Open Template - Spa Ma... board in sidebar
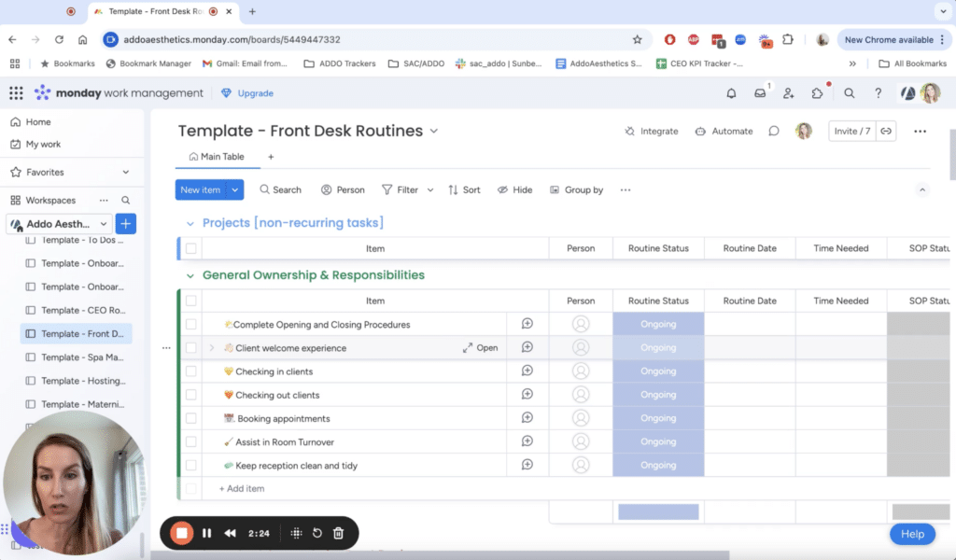This screenshot has width=956, height=560. point(82,357)
